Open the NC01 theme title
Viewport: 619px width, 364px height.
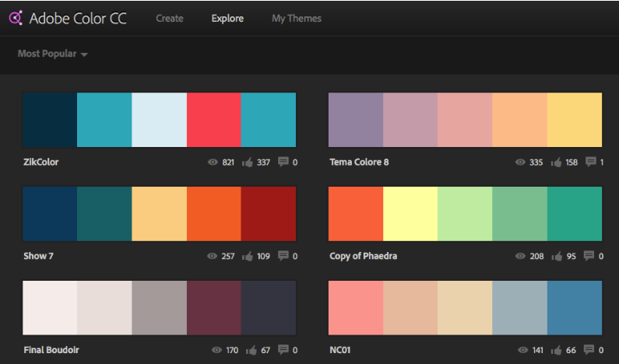tap(340, 350)
